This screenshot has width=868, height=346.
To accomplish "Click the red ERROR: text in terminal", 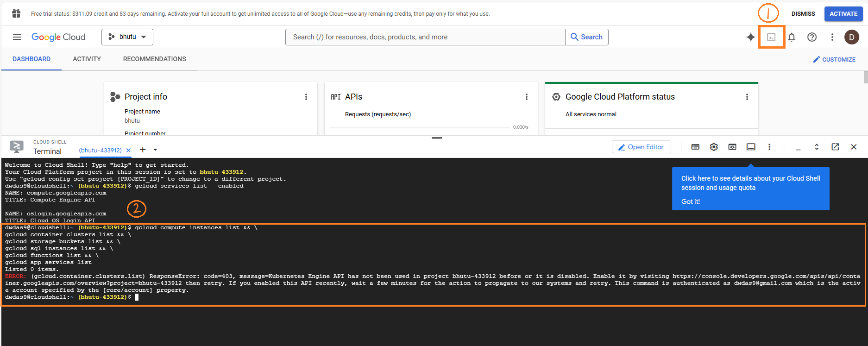I will [16, 277].
